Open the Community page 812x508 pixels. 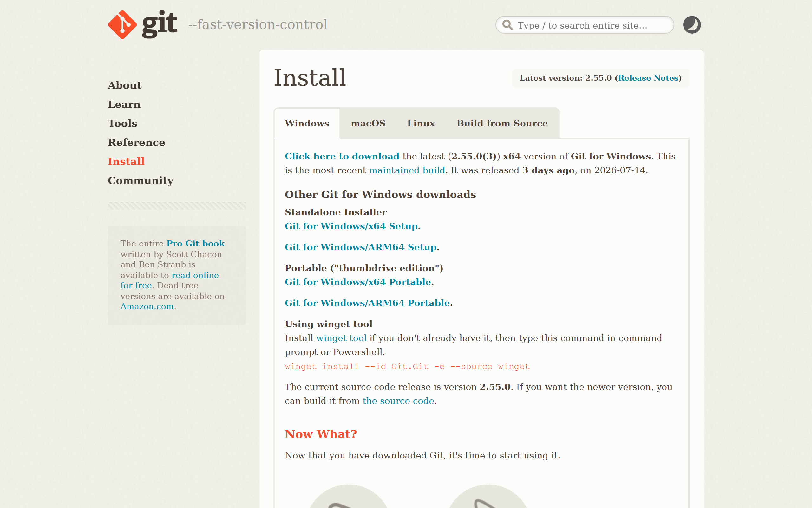coord(141,180)
